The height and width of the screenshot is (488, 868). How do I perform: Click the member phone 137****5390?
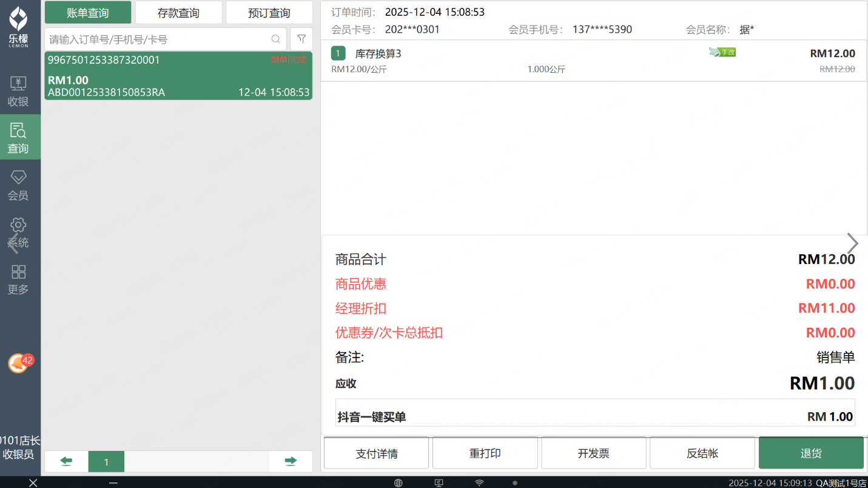tap(602, 29)
